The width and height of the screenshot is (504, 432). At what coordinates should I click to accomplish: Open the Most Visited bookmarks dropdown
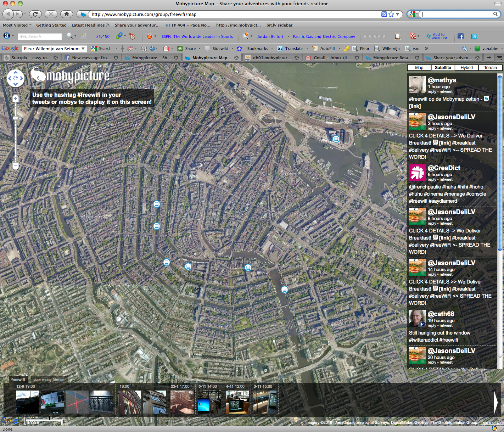[17, 25]
